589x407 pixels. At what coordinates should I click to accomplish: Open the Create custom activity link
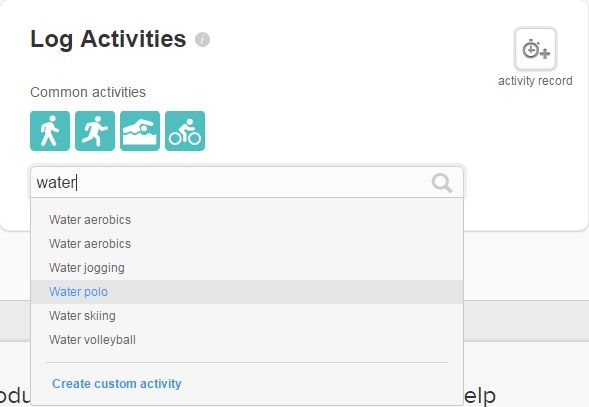coord(117,384)
